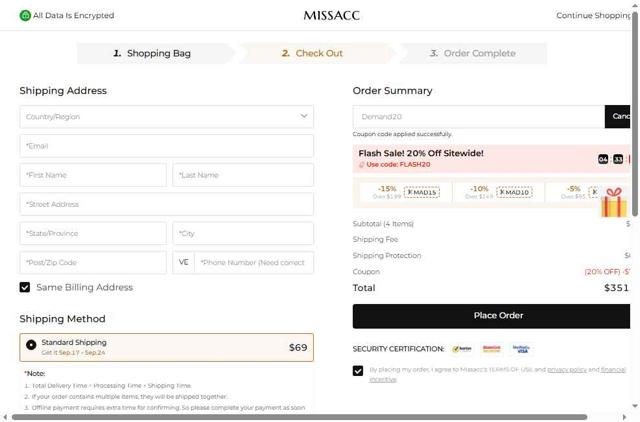Screen dimensions: 640x422
Task: Click the horizontal scrollbar thumb
Action: (299, 417)
